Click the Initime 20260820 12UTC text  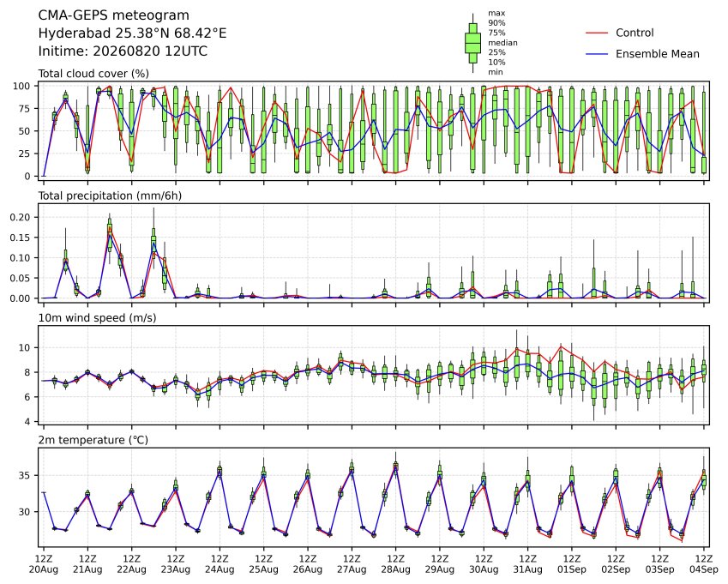(x=123, y=51)
